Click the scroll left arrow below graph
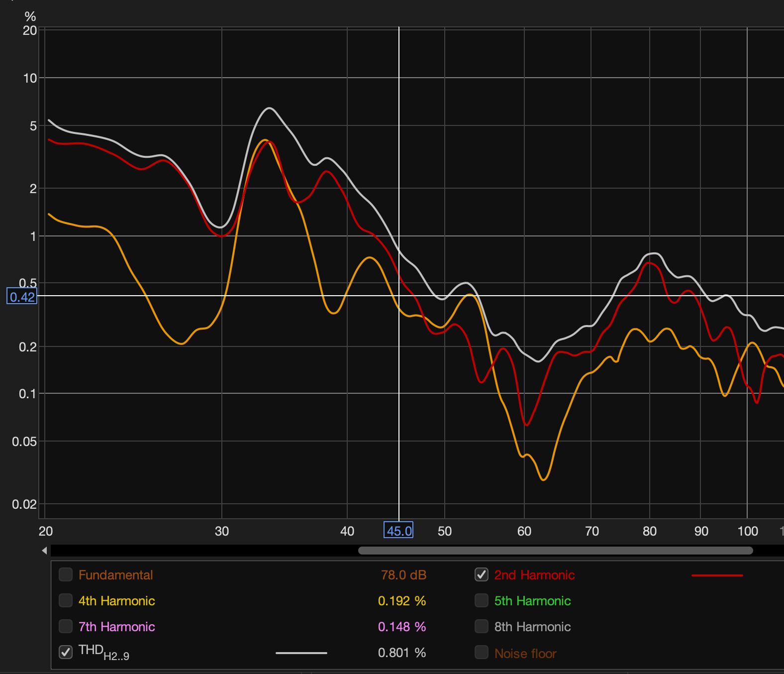The image size is (784, 674). point(45,551)
